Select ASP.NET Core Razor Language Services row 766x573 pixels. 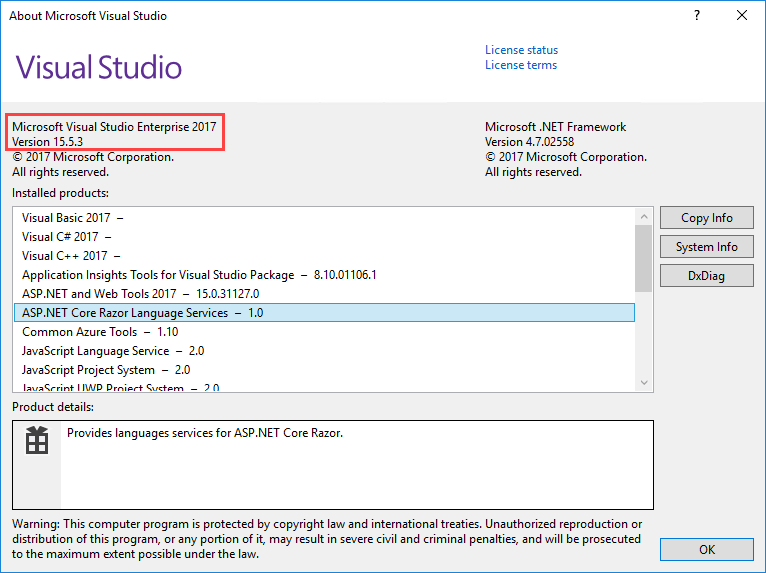coord(324,313)
